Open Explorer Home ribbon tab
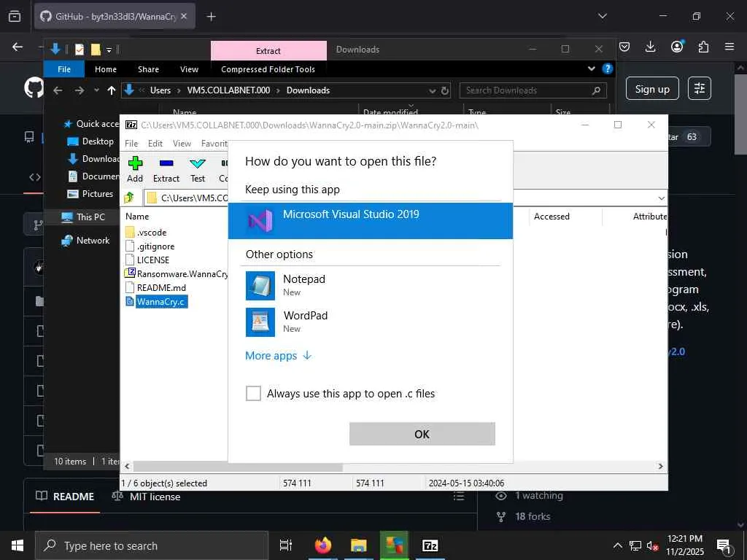Viewport: 747px width, 560px height. pyautogui.click(x=105, y=69)
